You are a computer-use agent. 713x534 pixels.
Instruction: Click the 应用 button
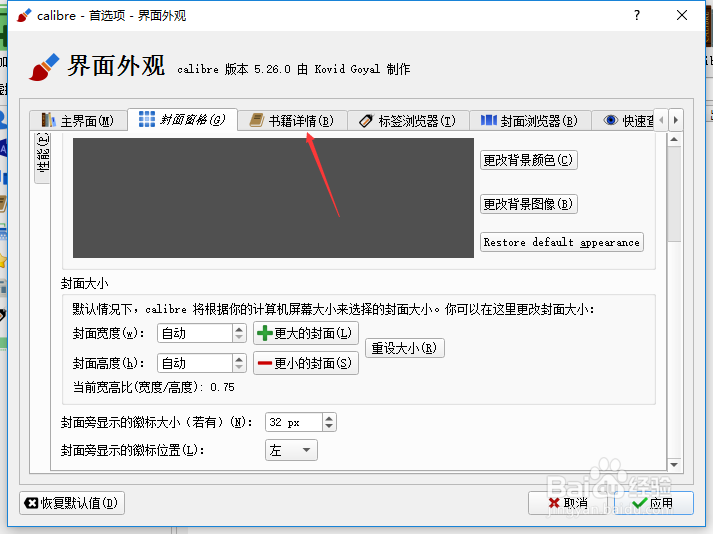coord(653,503)
